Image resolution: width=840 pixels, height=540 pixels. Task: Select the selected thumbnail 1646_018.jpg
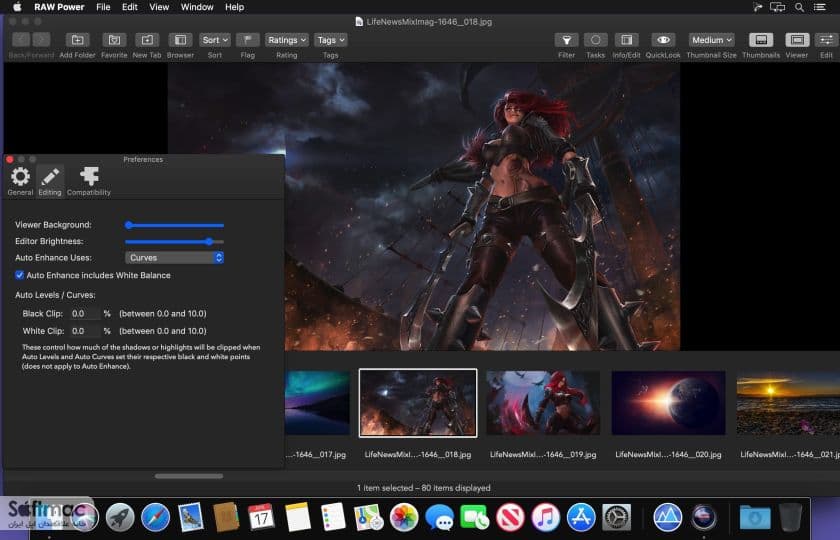pos(418,403)
